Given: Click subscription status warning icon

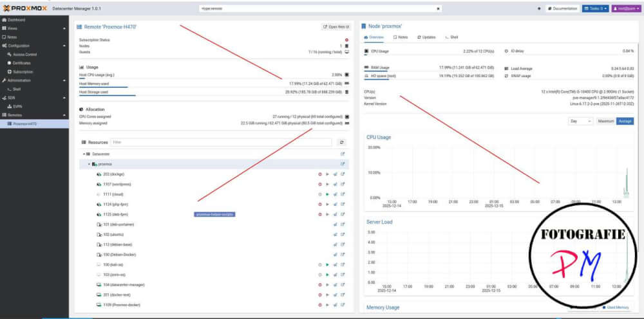Looking at the screenshot, I should [x=346, y=40].
